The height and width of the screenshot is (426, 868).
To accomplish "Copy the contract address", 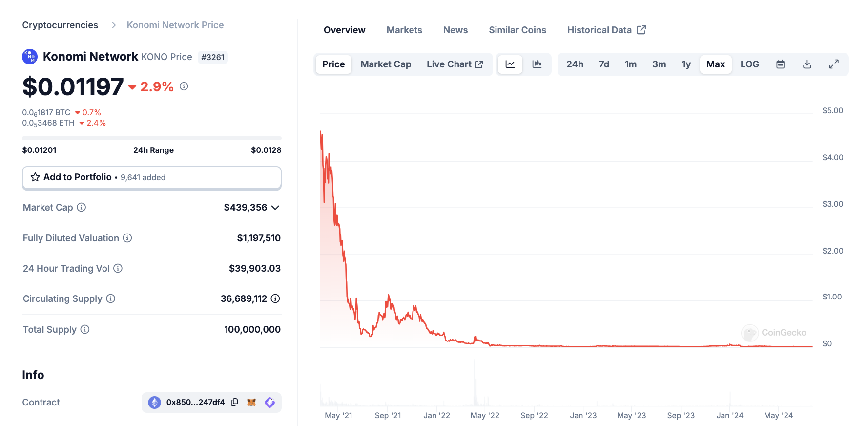I will click(235, 402).
